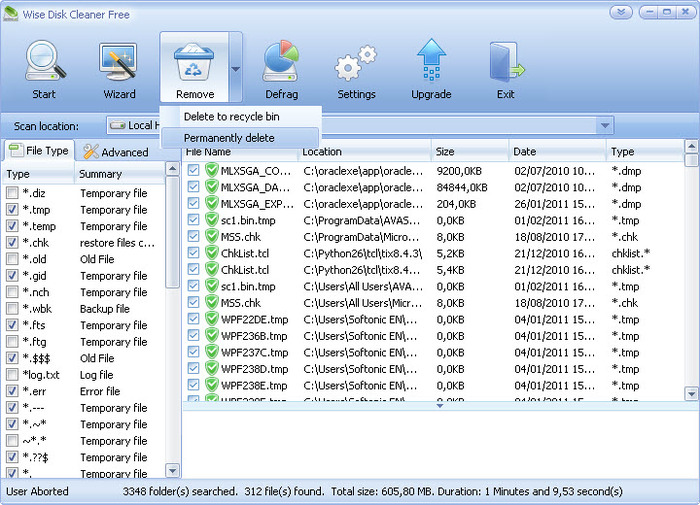Uncheck the *.err error file type
The height and width of the screenshot is (505, 700).
[12, 391]
